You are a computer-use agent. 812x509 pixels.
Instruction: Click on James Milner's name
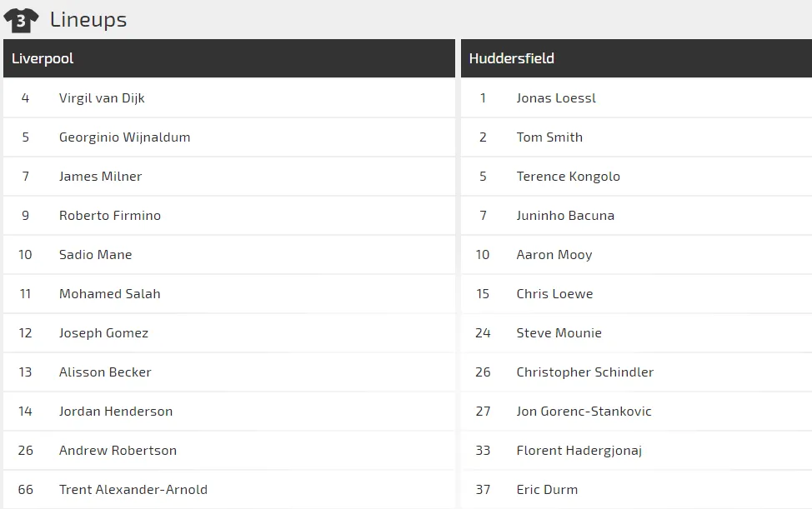[x=100, y=177]
